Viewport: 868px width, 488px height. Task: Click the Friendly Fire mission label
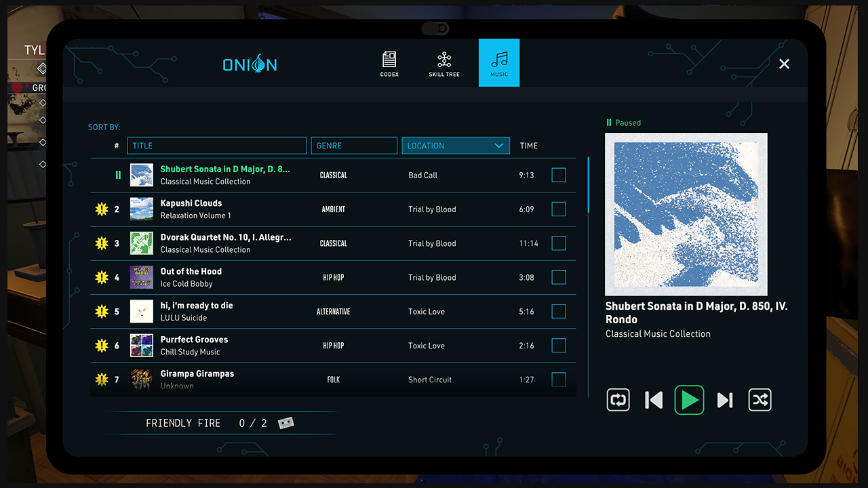click(183, 423)
